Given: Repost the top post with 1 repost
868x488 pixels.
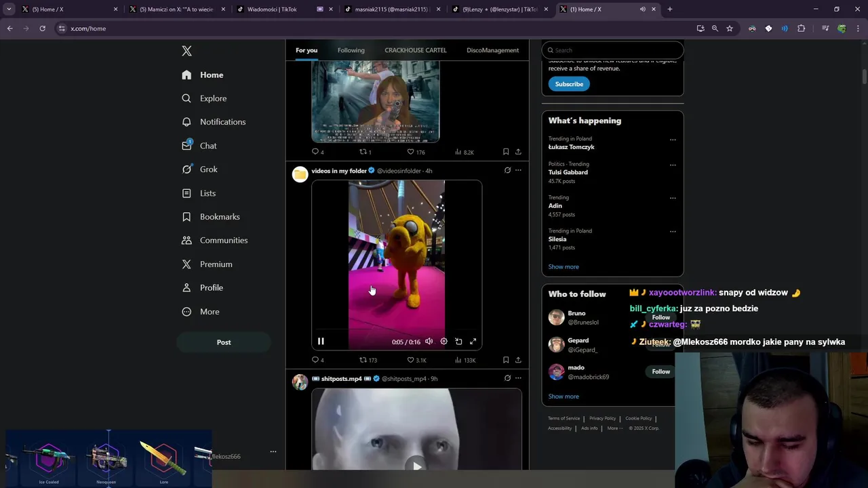Looking at the screenshot, I should pos(365,152).
